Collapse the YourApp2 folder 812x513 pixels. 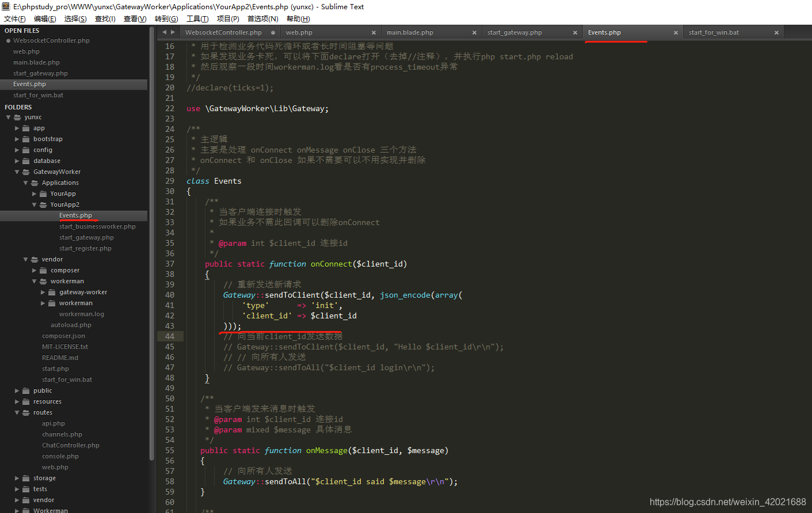coord(34,204)
